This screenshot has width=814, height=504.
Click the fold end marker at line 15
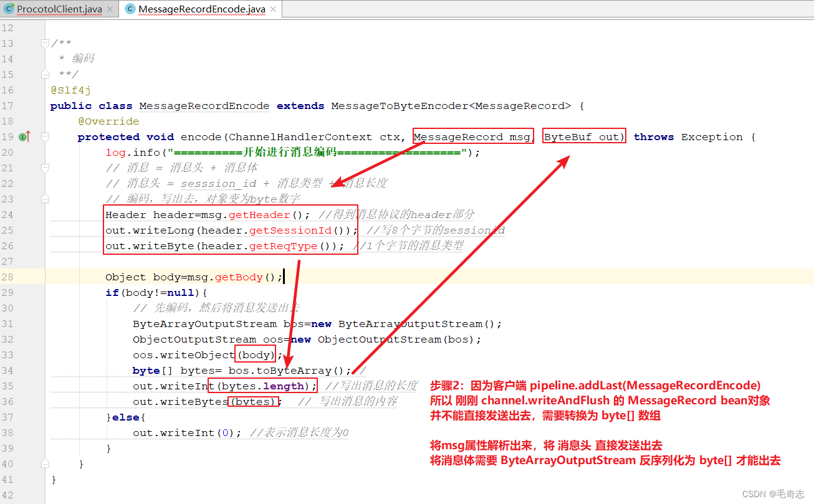pos(45,74)
